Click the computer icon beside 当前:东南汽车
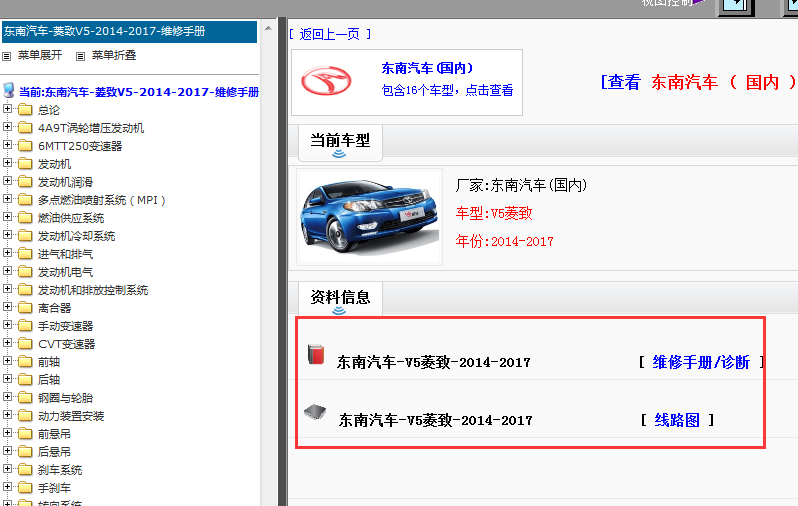The image size is (798, 506). point(9,91)
